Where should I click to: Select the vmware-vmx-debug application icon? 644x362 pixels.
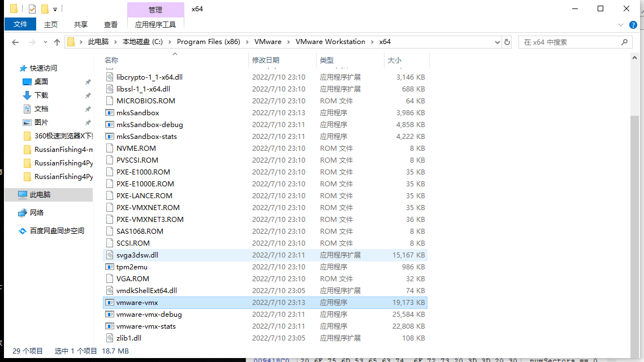(110, 315)
